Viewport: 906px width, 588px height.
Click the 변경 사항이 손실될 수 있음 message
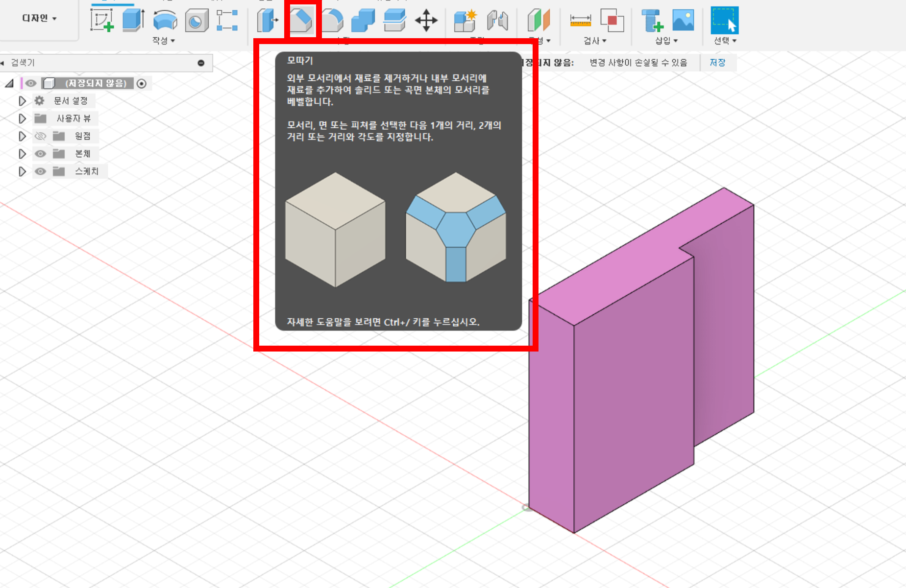click(638, 63)
